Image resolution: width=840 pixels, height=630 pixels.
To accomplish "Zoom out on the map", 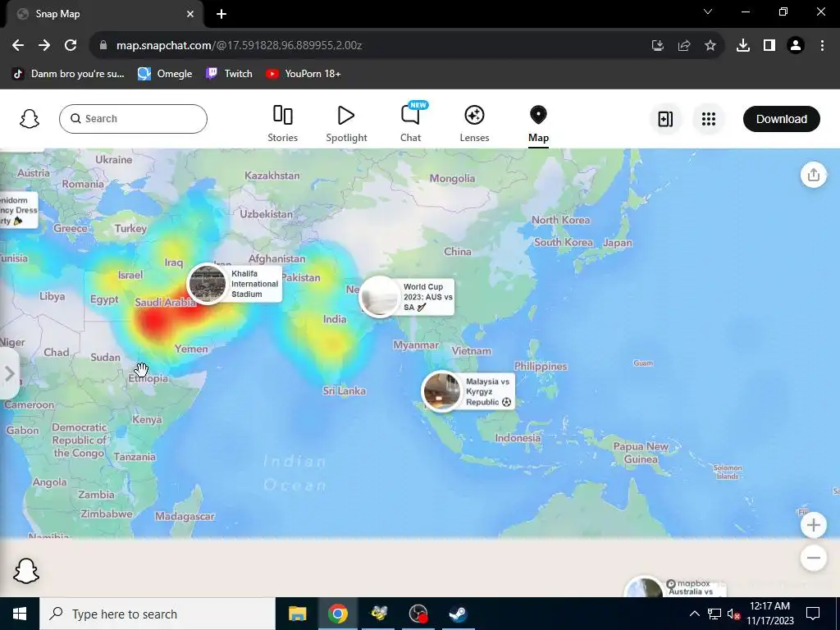I will point(813,558).
